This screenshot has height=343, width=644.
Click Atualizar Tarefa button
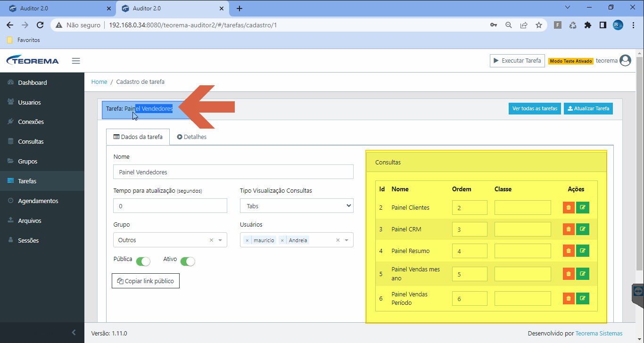[588, 108]
